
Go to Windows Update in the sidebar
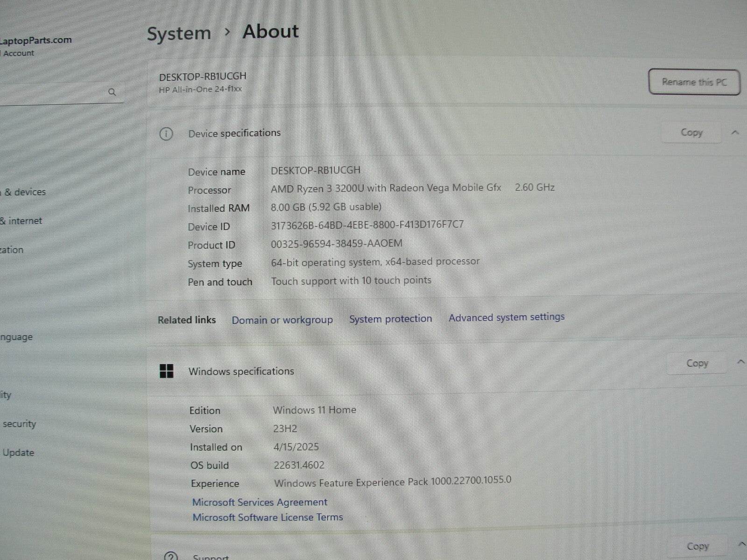[19, 452]
